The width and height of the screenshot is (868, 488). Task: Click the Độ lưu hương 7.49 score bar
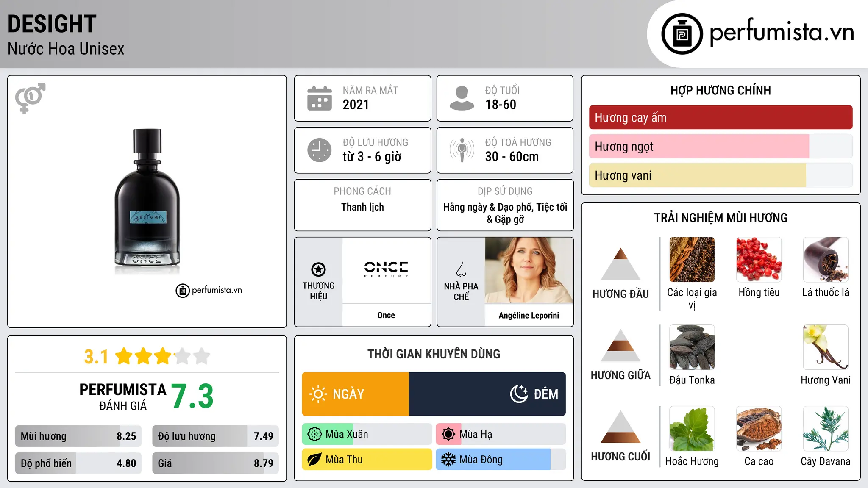coord(215,436)
